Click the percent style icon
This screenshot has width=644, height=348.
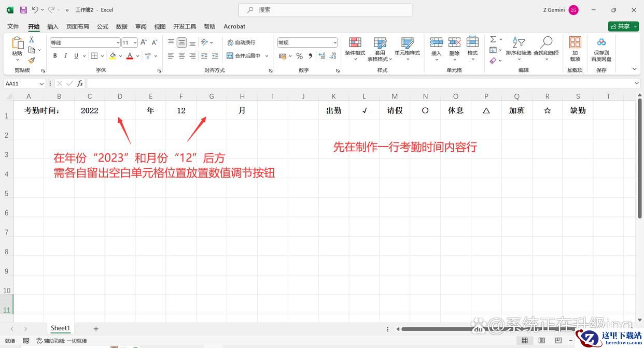(x=299, y=56)
